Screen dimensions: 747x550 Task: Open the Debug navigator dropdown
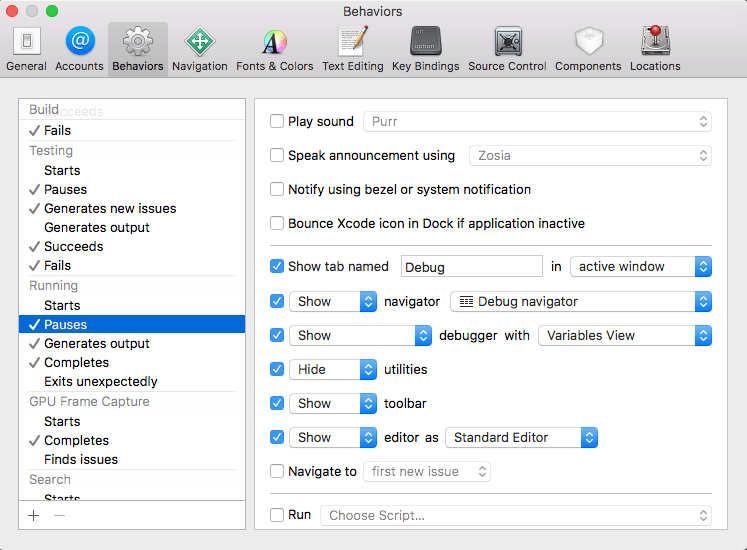point(580,302)
